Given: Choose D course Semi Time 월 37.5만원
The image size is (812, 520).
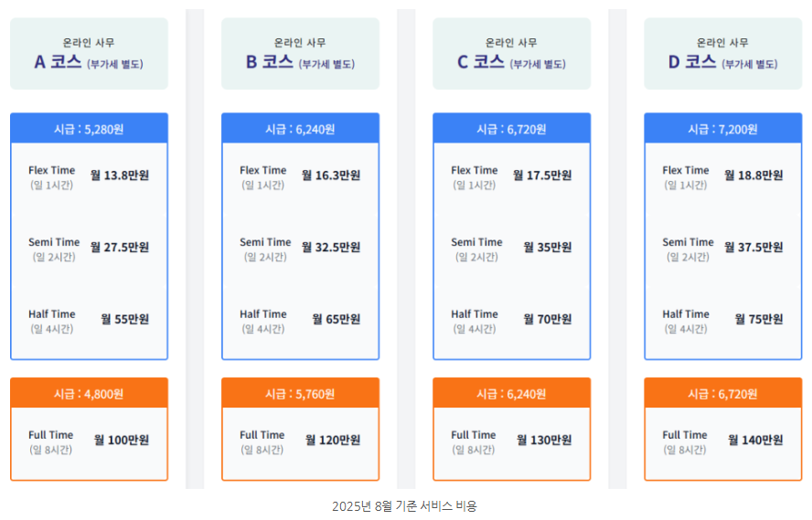Looking at the screenshot, I should click(x=722, y=249).
